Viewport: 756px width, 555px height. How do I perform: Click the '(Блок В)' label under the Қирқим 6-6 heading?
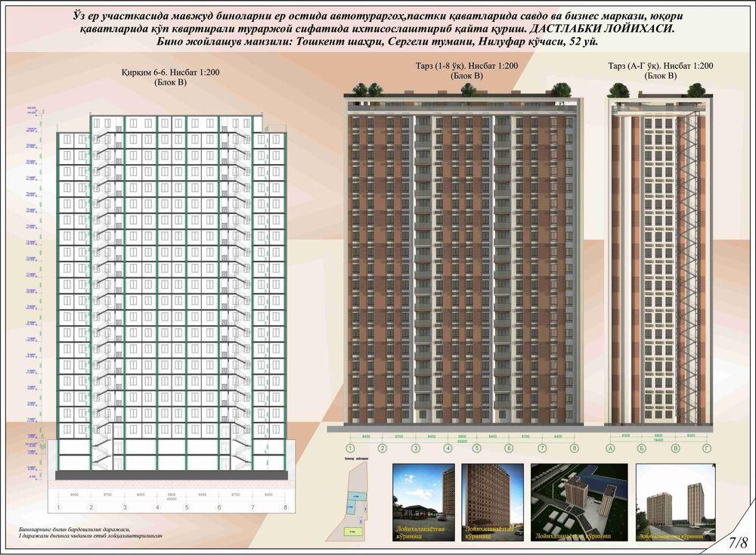pos(170,82)
